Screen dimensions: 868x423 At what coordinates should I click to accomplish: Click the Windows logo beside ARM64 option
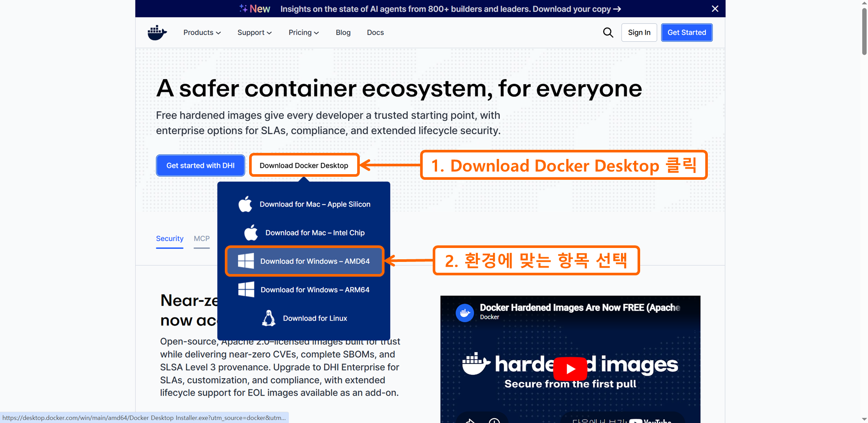246,290
